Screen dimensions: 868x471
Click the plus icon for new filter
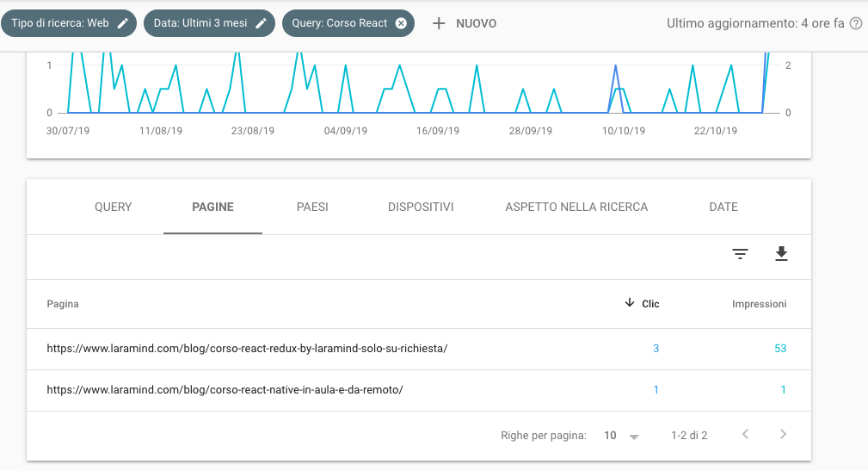click(x=439, y=23)
